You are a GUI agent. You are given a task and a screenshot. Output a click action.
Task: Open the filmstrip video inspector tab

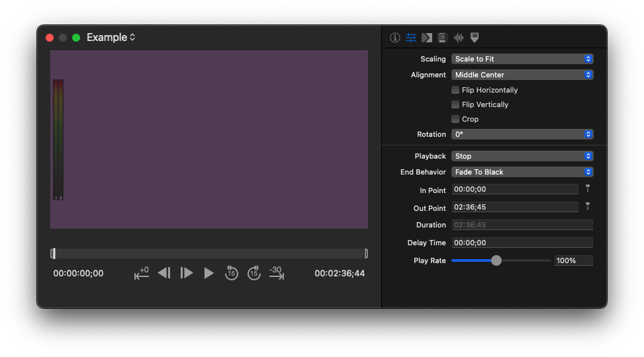coord(442,38)
